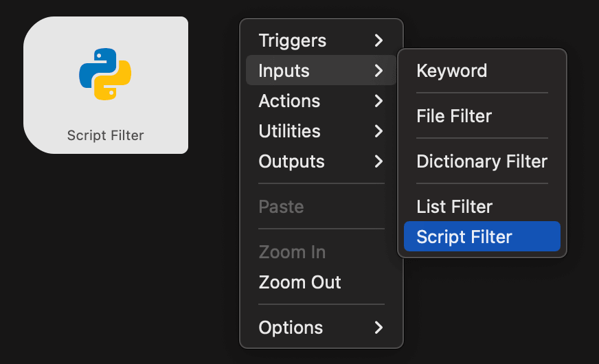Expand the chevron next to Options

tap(378, 328)
